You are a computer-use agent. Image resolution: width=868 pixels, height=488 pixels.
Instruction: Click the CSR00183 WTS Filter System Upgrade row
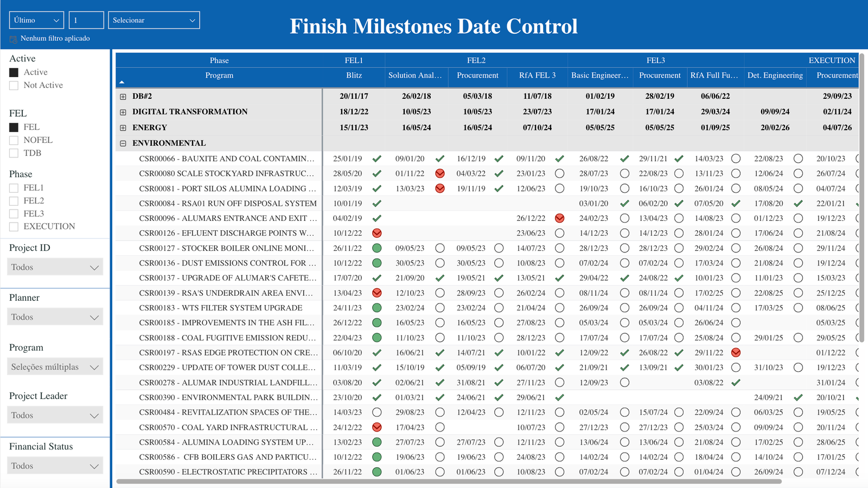click(x=220, y=308)
